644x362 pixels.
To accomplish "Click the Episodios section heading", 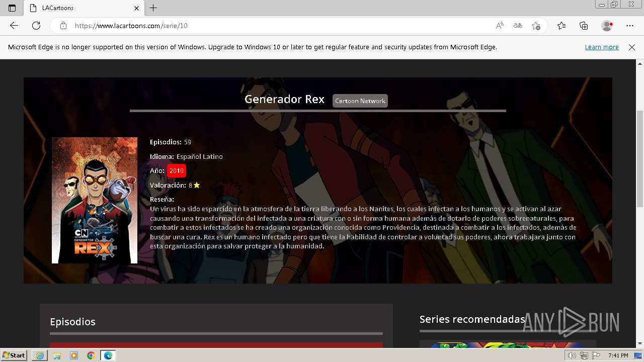I will 72,322.
